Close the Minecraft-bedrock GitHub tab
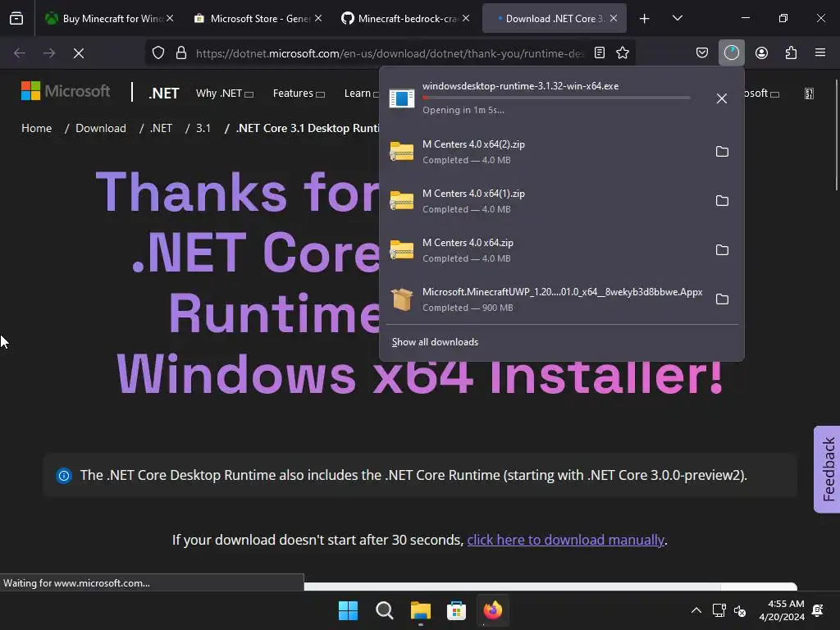This screenshot has height=630, width=840. point(466,18)
